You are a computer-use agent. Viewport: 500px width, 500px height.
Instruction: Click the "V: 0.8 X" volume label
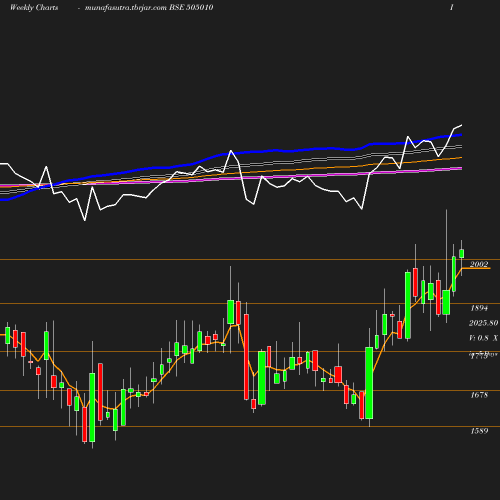click(x=483, y=338)
